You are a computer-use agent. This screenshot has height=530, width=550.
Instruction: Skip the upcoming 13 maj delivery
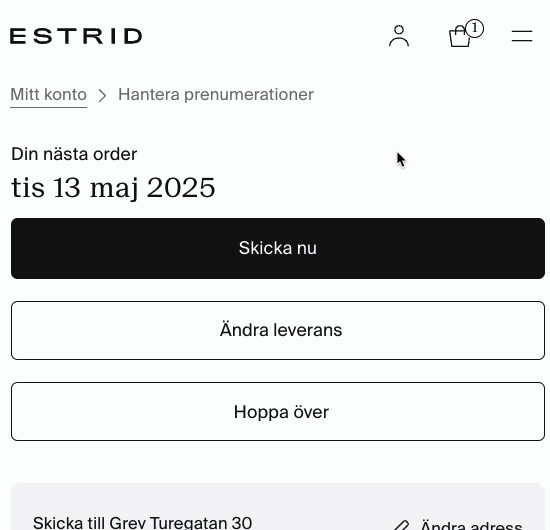(278, 411)
